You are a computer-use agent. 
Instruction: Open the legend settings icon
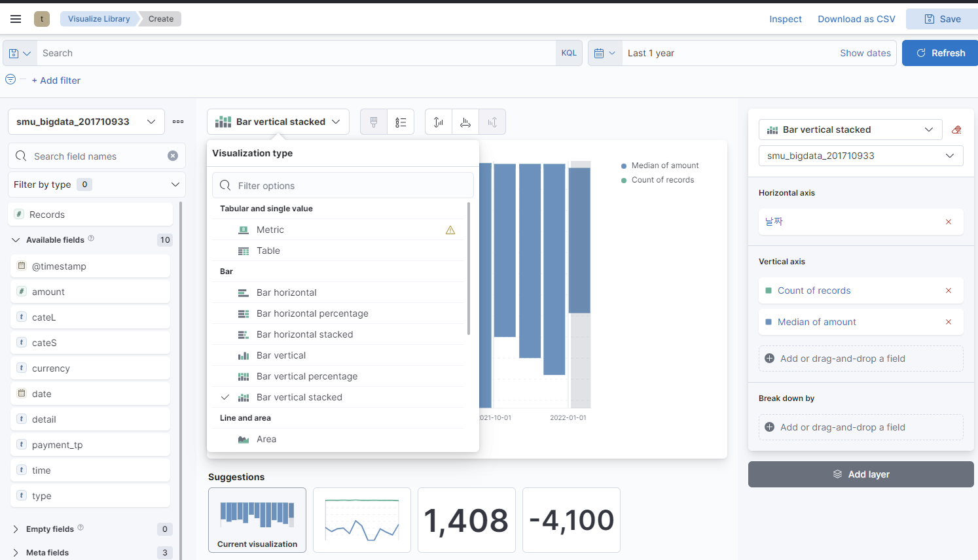pyautogui.click(x=401, y=122)
